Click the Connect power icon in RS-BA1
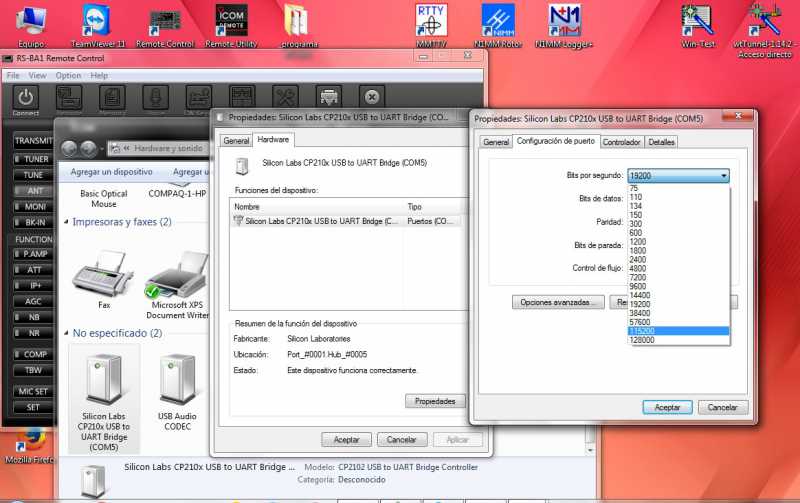The image size is (800, 503). coord(26,98)
